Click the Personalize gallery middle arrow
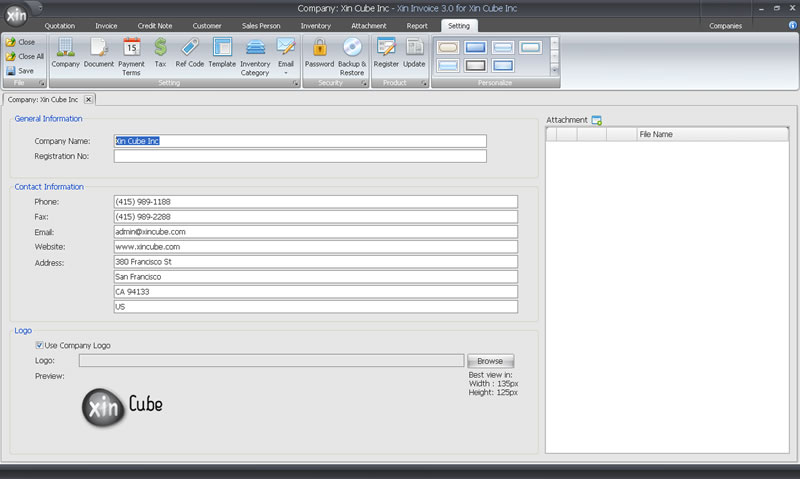The image size is (800, 479). pos(555,57)
